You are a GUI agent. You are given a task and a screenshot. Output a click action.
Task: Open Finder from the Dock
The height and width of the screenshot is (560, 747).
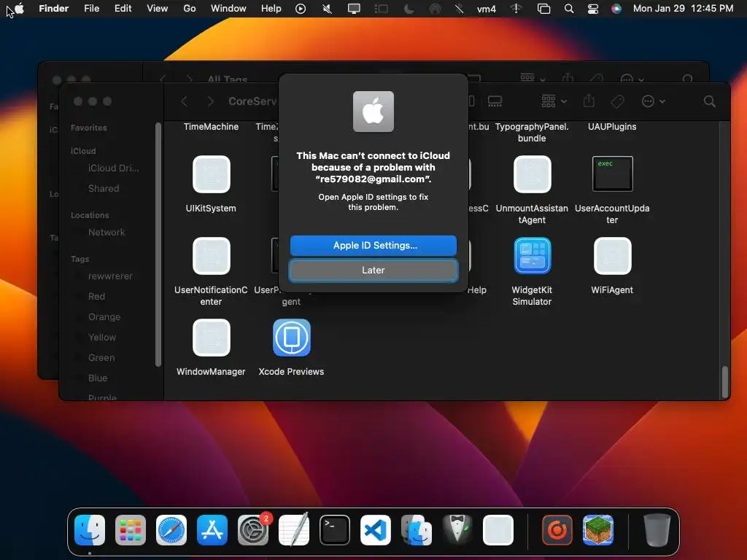point(90,530)
